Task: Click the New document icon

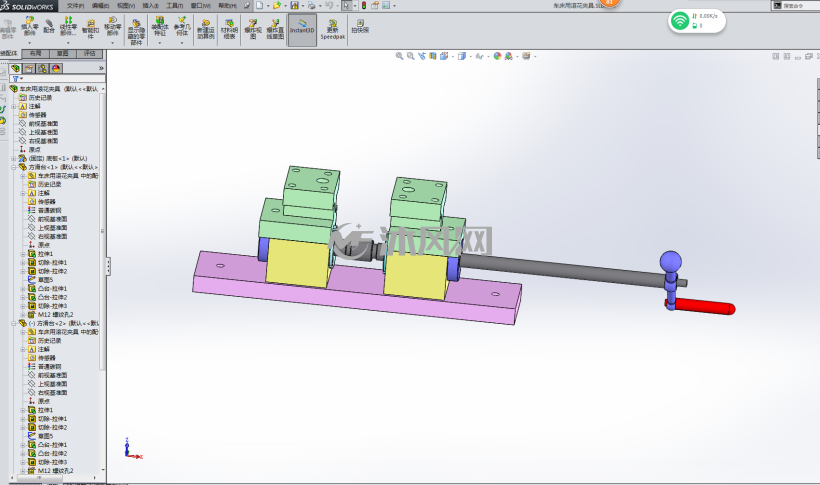Action: pos(259,5)
